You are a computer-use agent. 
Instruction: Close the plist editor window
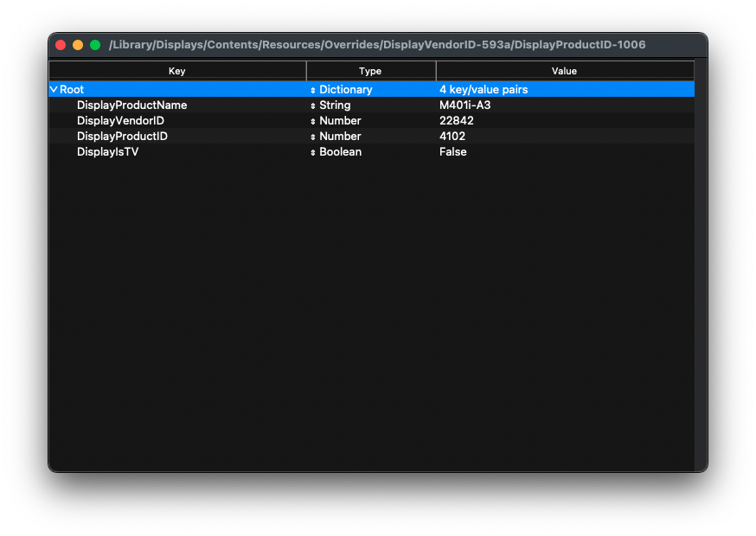(x=61, y=45)
